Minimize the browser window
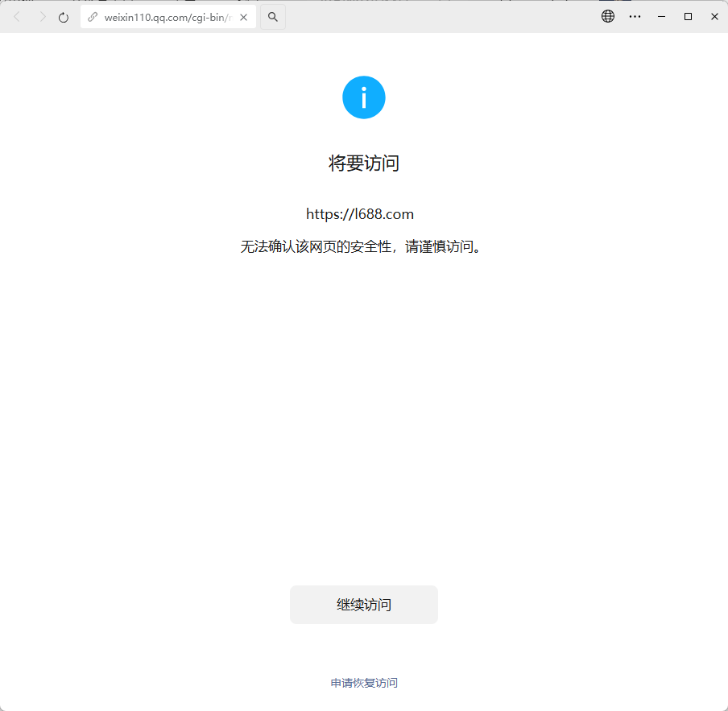The height and width of the screenshot is (711, 728). point(662,17)
